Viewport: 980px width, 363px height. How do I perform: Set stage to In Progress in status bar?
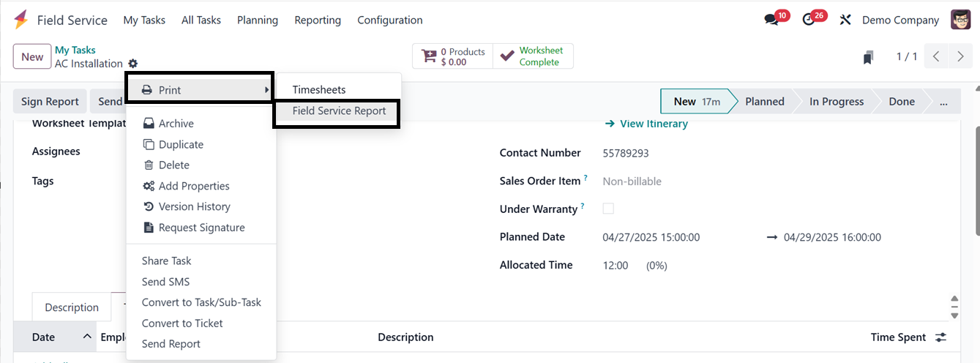point(836,102)
